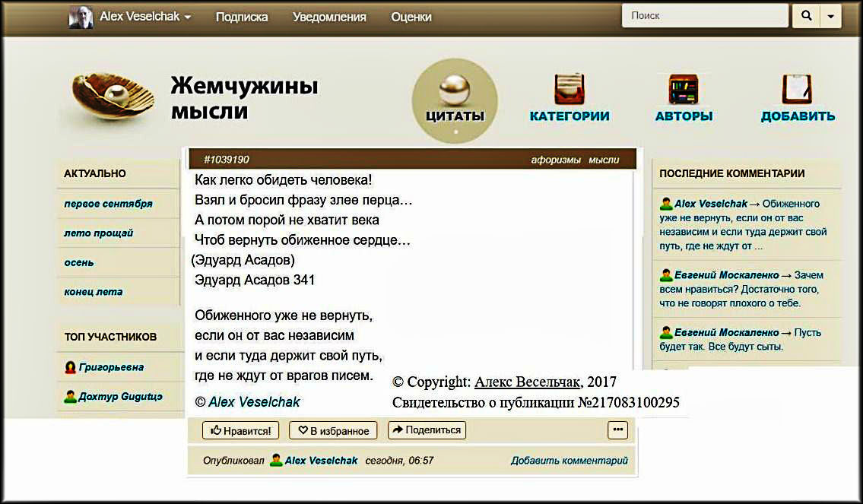Open Alex Veselchak publisher link in footer
Screen dimensions: 863x504
tap(322, 460)
